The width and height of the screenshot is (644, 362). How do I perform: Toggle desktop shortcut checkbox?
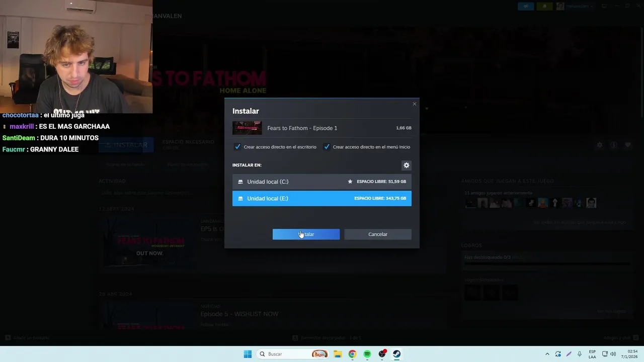237,147
